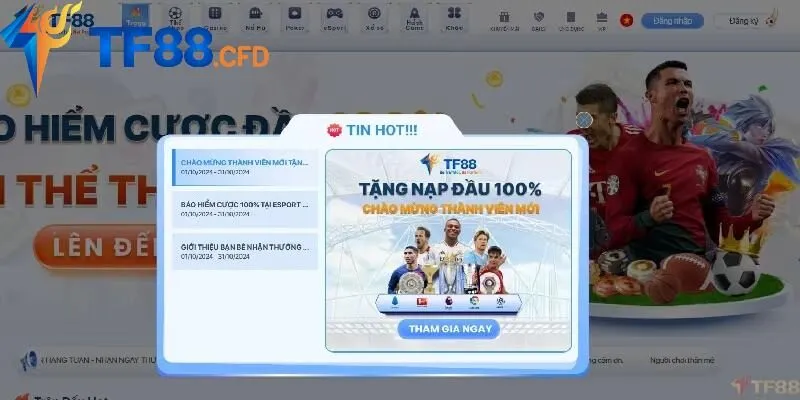Click the red HOT badge beside Tin Hot
This screenshot has width=800, height=400.
tap(334, 130)
